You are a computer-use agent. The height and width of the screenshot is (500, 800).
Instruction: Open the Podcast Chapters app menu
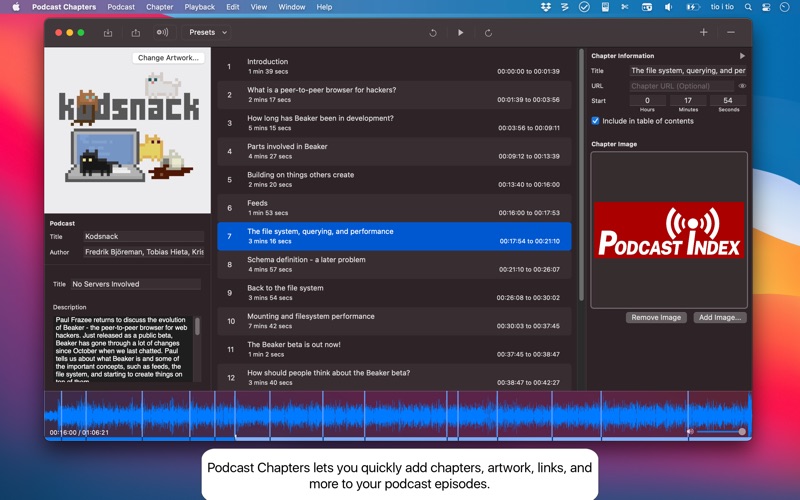(64, 7)
